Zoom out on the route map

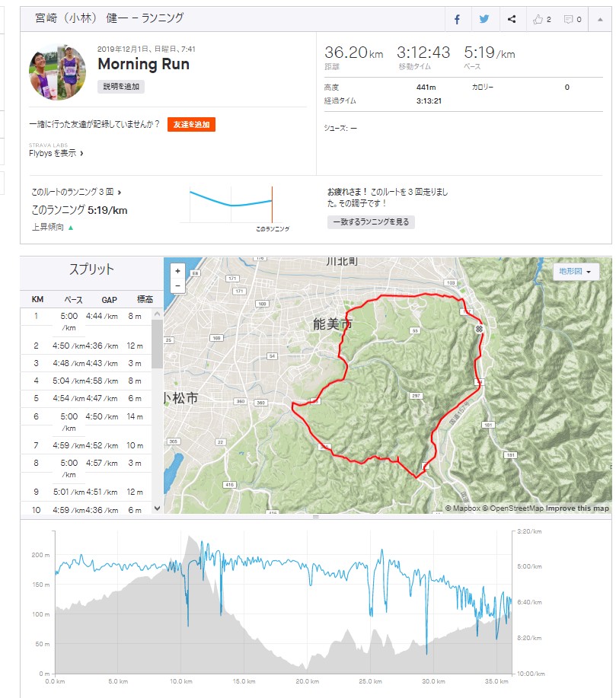(177, 285)
